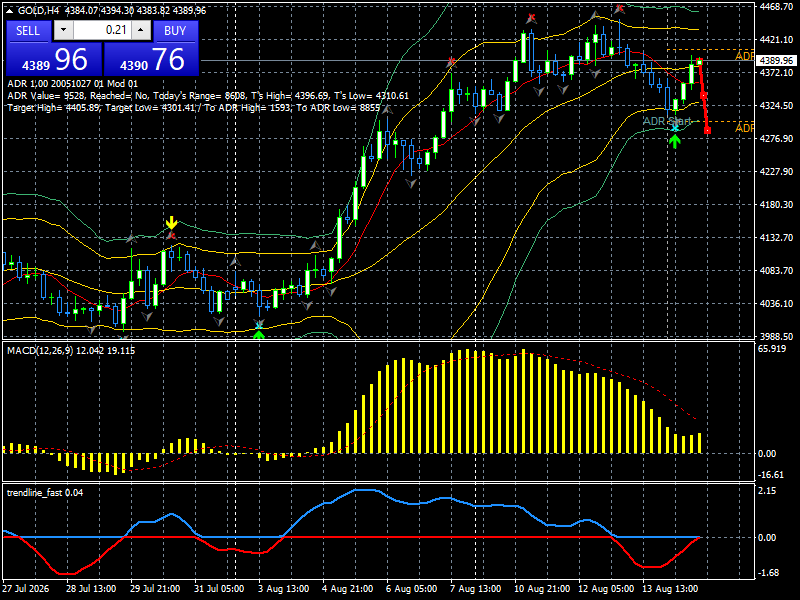
Task: Collapse the one-click trading panel triangle
Action: coord(10,10)
